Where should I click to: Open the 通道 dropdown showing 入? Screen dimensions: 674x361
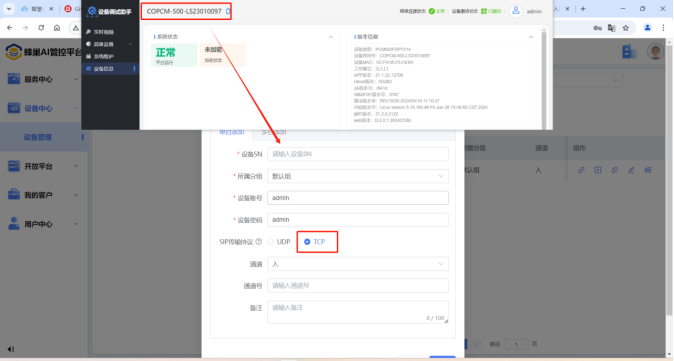pos(358,264)
